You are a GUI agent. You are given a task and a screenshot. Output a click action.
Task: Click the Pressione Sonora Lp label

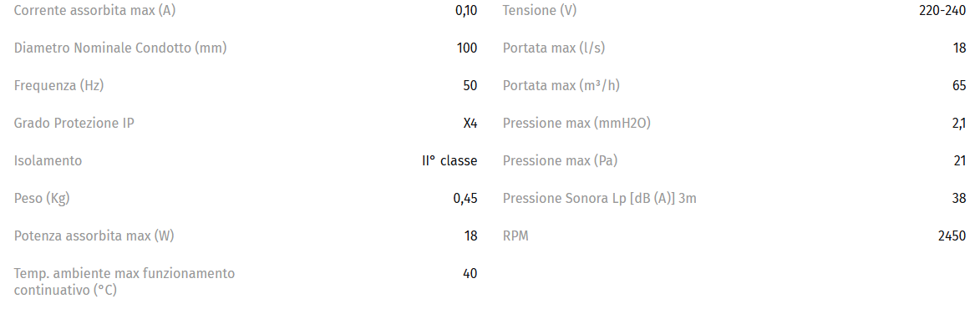click(x=599, y=198)
